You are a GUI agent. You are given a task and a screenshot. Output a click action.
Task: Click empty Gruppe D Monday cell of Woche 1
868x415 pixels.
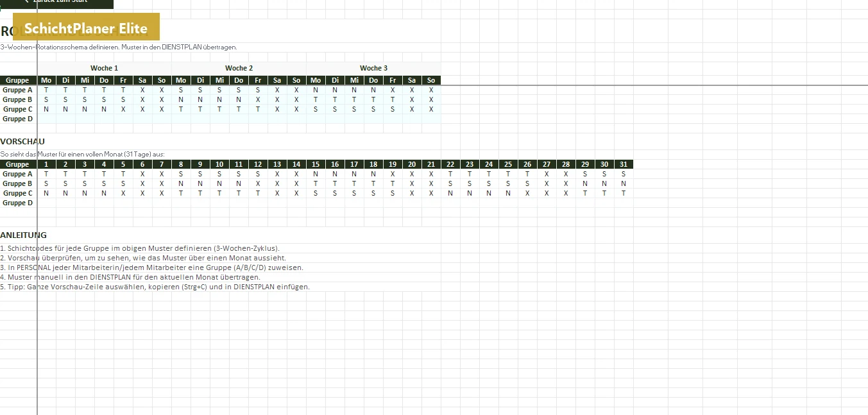tap(46, 119)
